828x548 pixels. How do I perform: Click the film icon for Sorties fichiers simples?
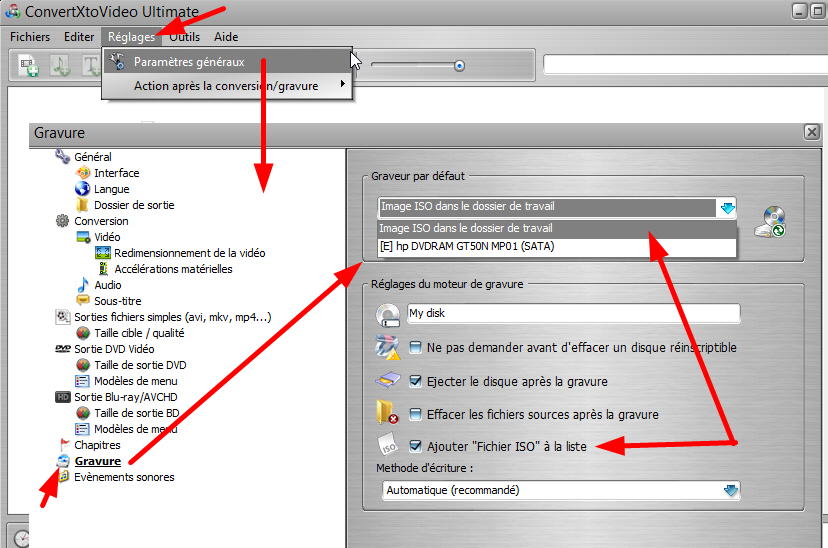coord(63,317)
